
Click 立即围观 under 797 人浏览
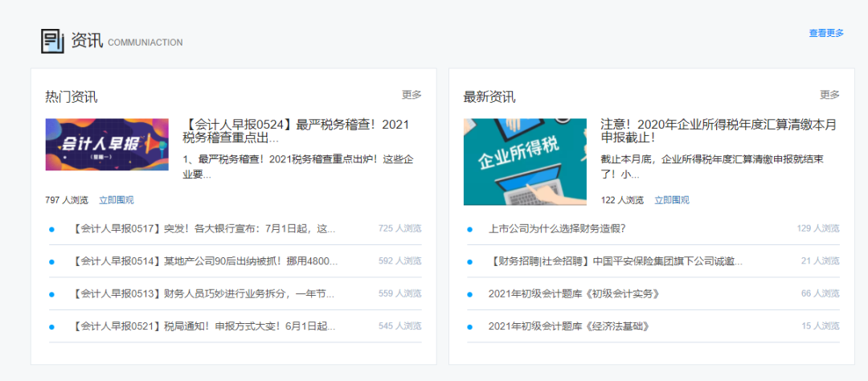pyautogui.click(x=117, y=200)
